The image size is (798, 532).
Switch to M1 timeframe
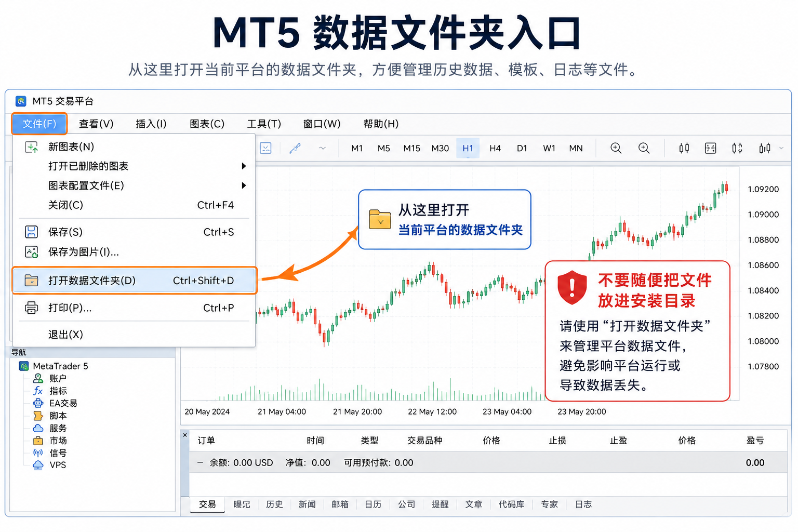click(x=357, y=148)
